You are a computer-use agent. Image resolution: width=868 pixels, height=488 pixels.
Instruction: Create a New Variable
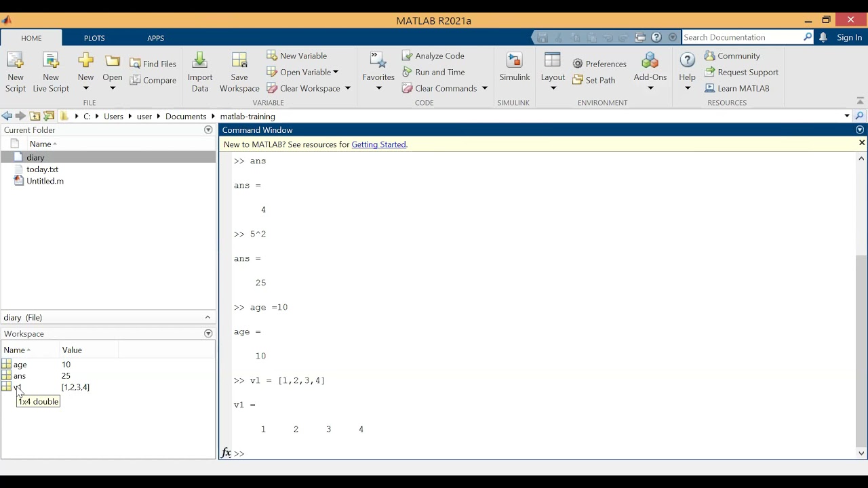pyautogui.click(x=297, y=56)
